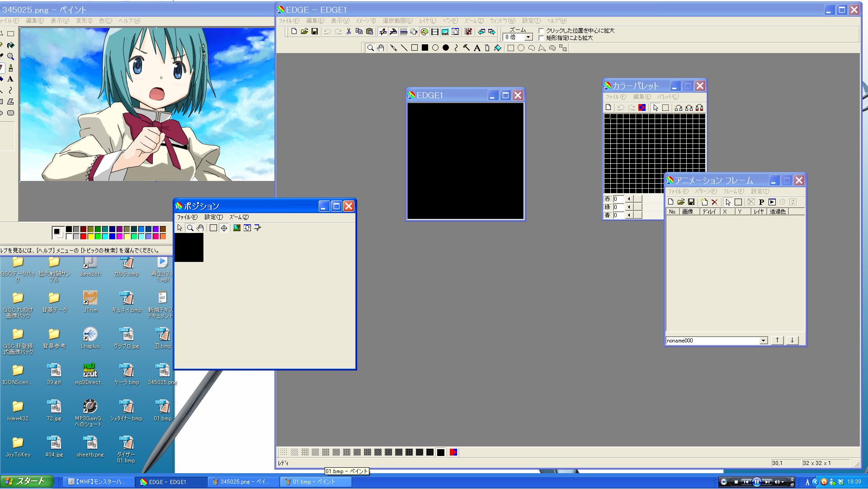Open the 選択範囲 menu in EDGE

(397, 21)
